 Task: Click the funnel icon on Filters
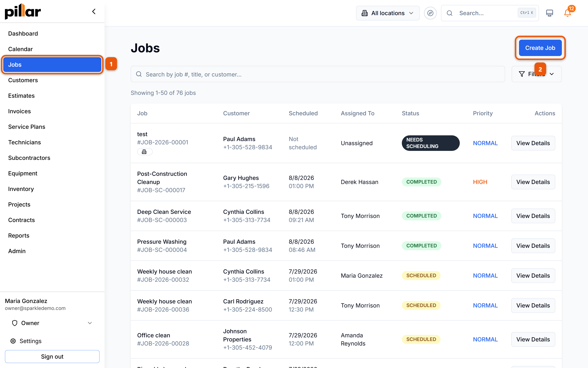point(522,74)
